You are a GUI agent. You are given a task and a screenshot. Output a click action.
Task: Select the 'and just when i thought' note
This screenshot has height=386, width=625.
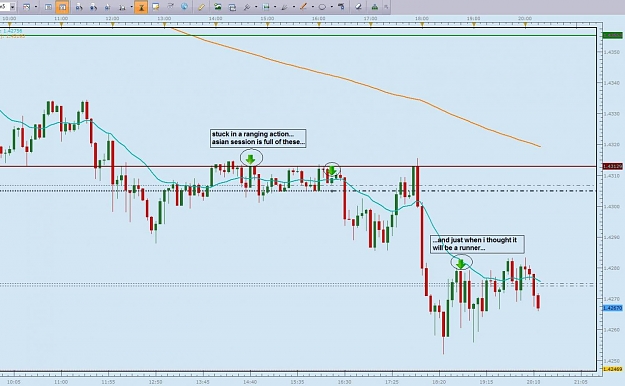[x=477, y=244]
